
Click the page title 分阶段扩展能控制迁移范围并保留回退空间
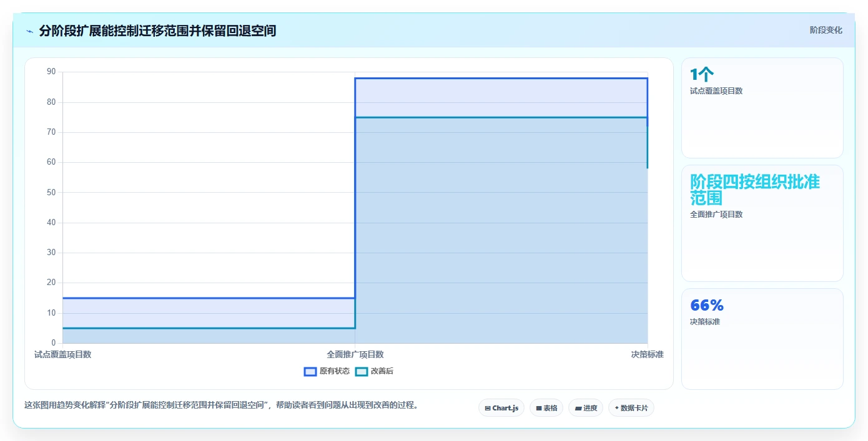(157, 31)
